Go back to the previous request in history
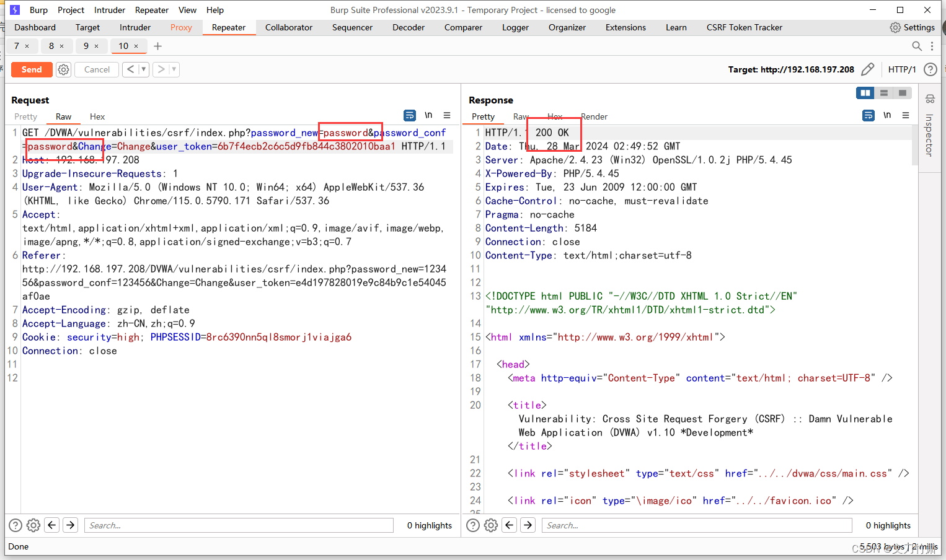This screenshot has width=946, height=560. 130,69
